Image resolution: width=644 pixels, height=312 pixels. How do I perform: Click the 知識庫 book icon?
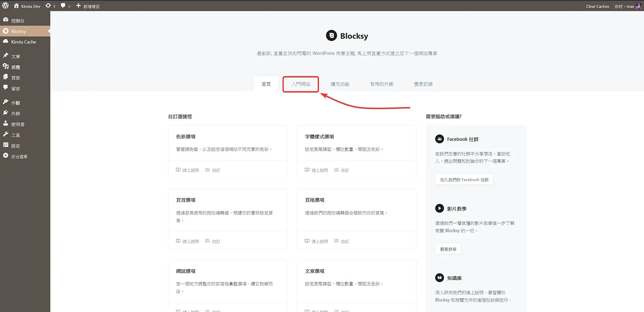440,278
